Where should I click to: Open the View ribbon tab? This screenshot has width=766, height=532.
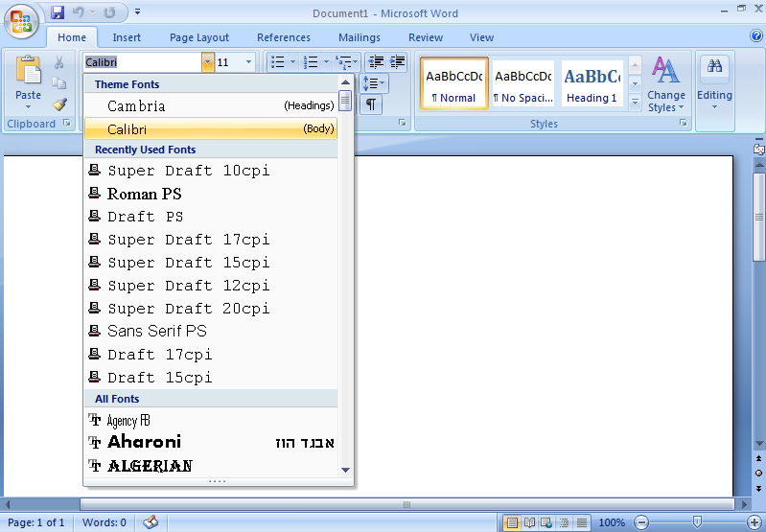481,37
